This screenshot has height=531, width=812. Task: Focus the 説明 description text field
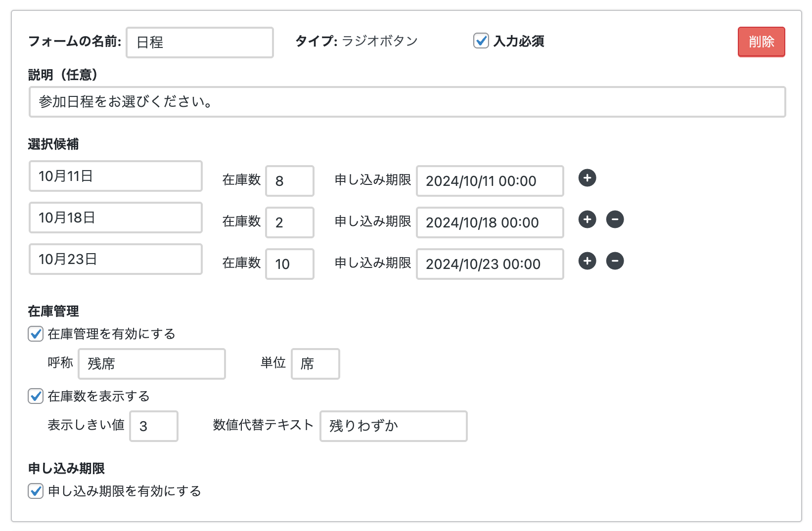point(406,102)
